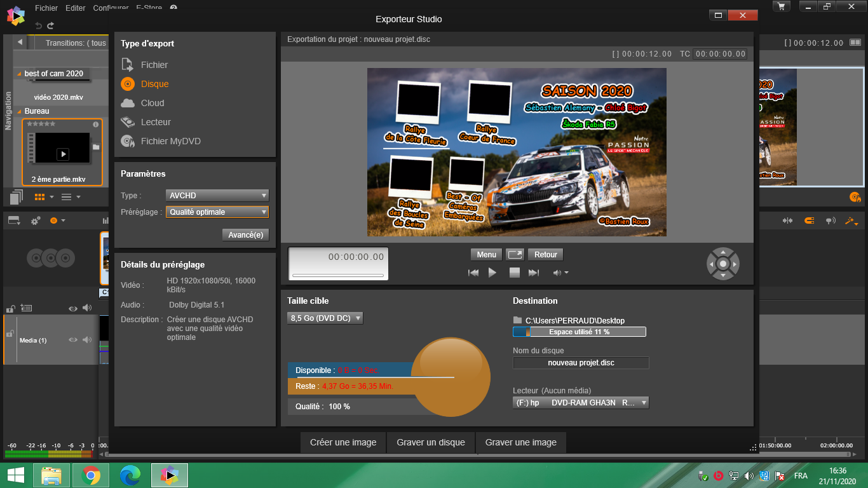Select the Cloud export type

(x=152, y=103)
